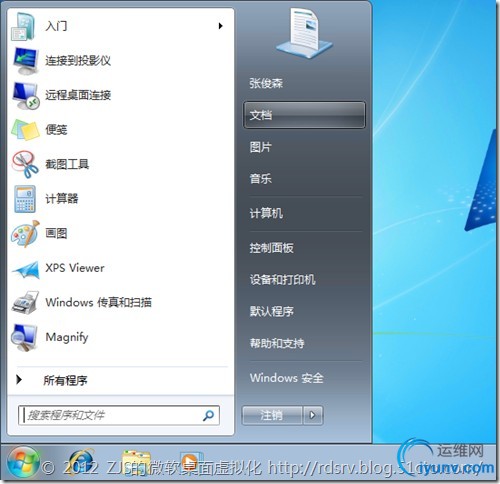Select the 连接到投影仪 label
The height and width of the screenshot is (484, 500).
pyautogui.click(x=78, y=60)
